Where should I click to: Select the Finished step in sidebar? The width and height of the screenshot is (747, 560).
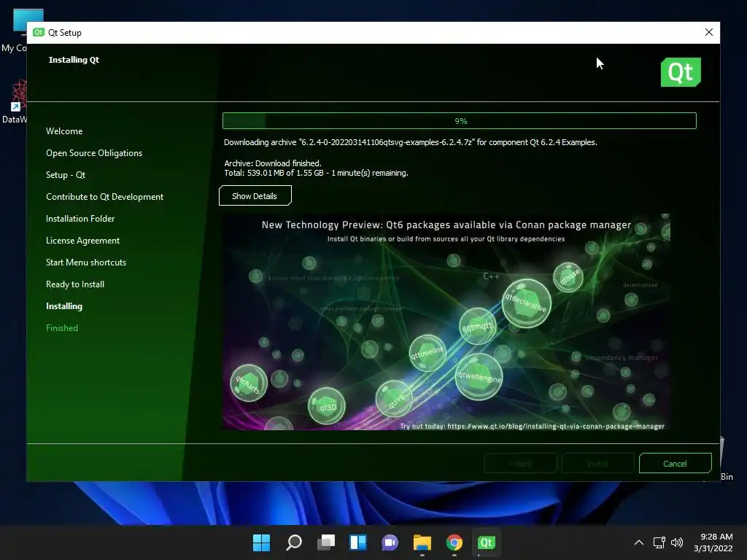click(x=62, y=328)
